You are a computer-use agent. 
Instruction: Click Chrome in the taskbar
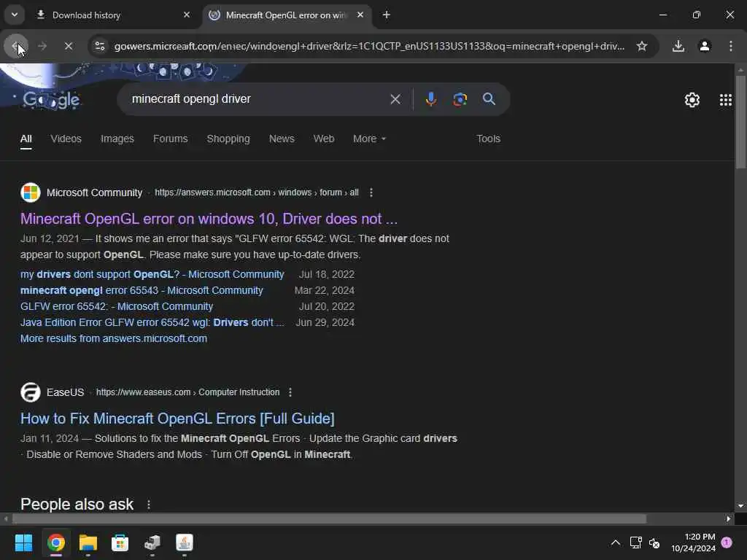pyautogui.click(x=56, y=542)
